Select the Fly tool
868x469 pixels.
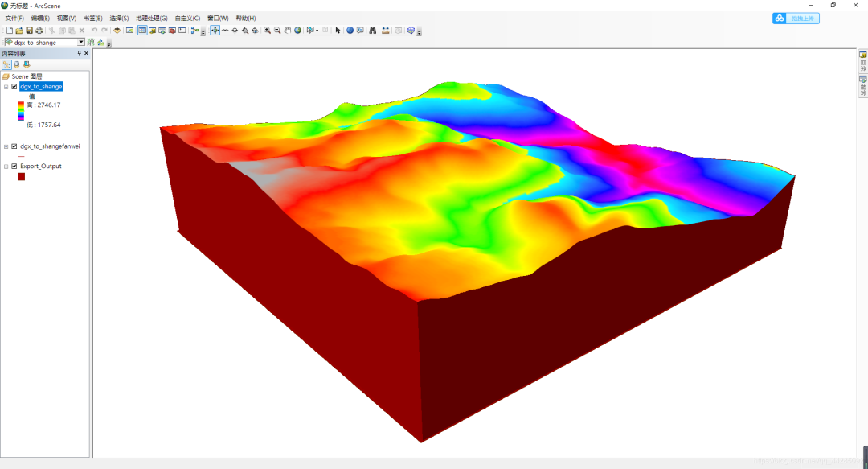(225, 31)
